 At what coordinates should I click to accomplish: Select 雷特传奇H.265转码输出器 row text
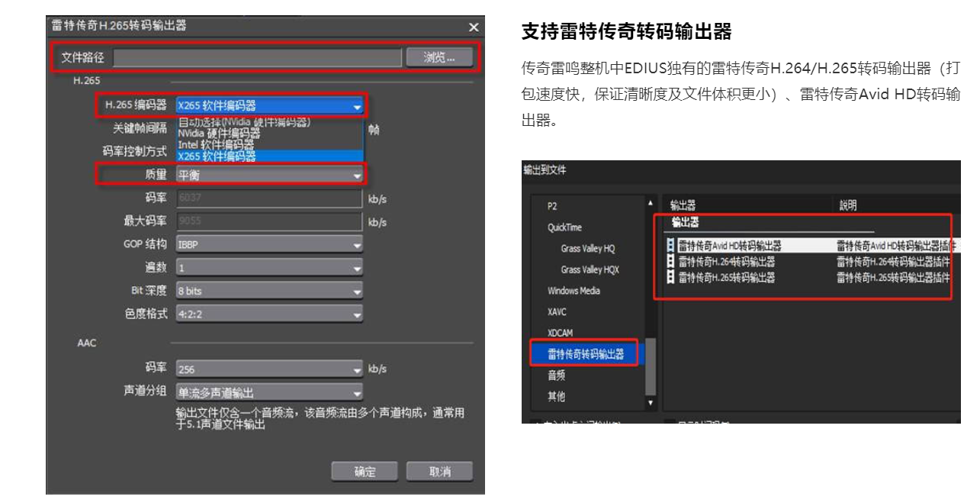click(x=726, y=277)
